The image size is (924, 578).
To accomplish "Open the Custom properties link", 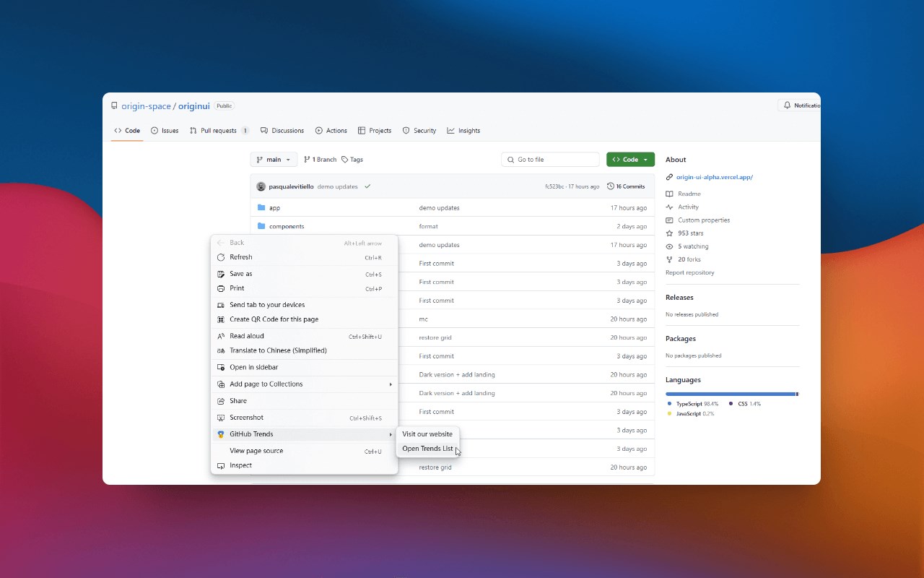I will tap(704, 220).
